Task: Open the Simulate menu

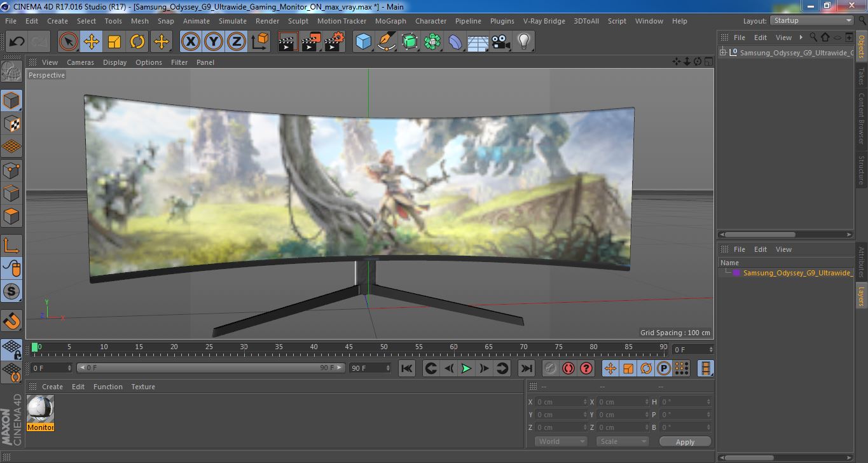Action: coord(233,21)
